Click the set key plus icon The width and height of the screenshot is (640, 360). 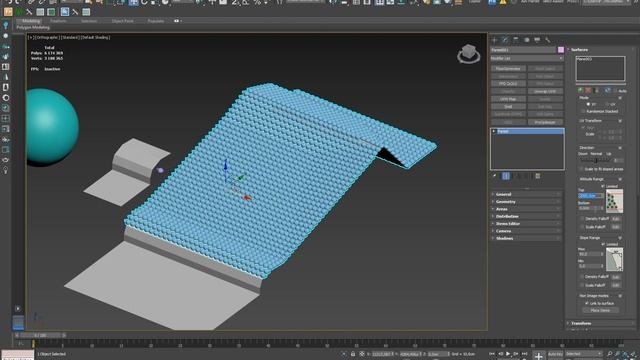pyautogui.click(x=538, y=356)
